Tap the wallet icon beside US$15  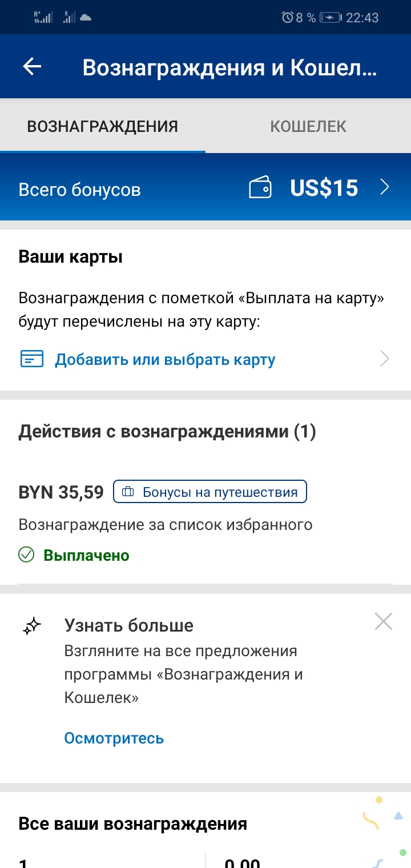pyautogui.click(x=260, y=188)
